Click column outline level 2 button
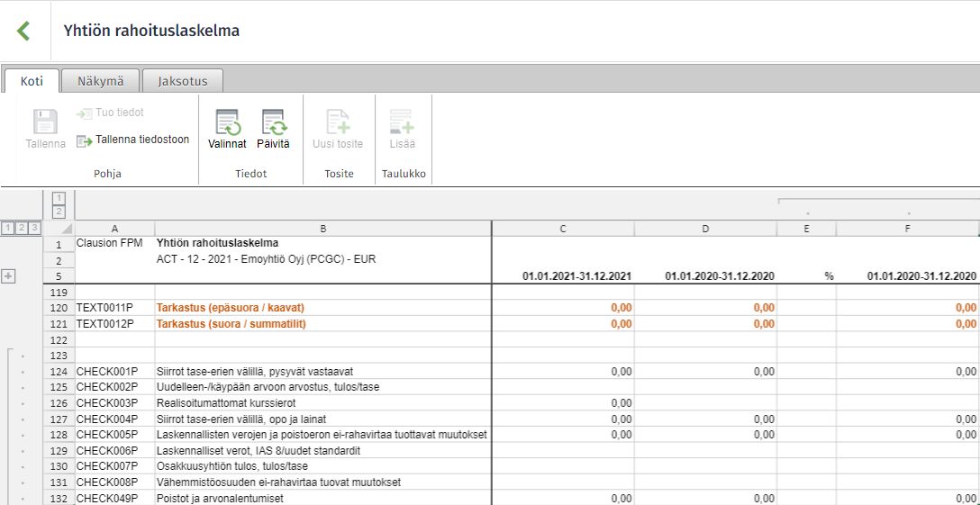 point(59,212)
